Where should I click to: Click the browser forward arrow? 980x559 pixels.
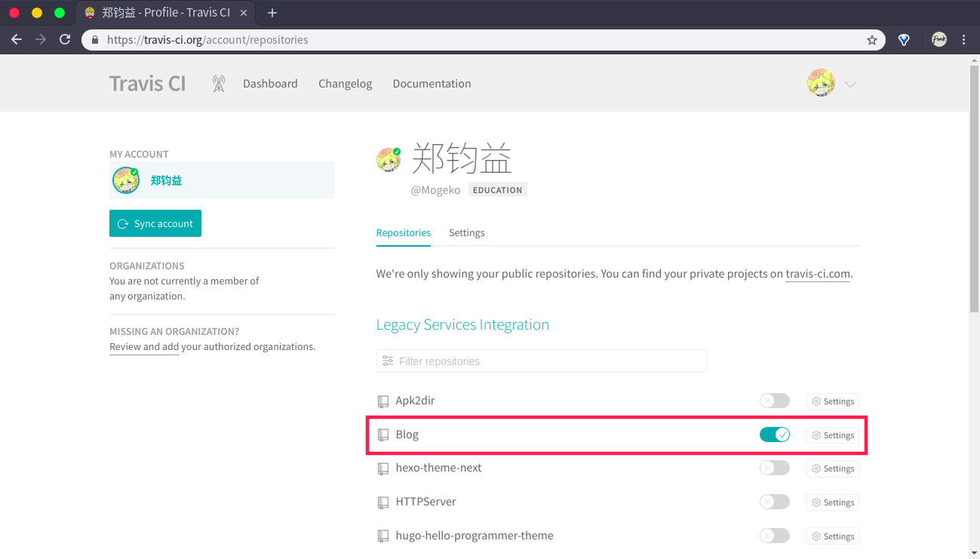coord(41,40)
